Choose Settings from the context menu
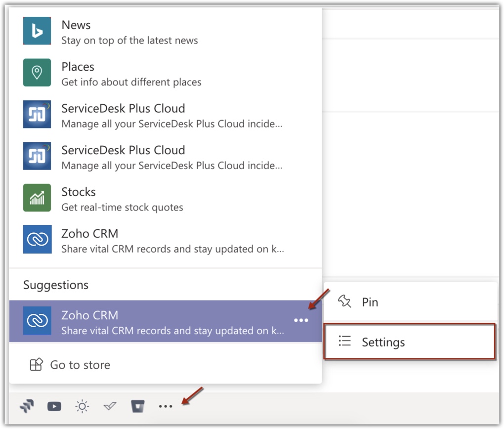Image resolution: width=504 pixels, height=429 pixels. point(410,341)
